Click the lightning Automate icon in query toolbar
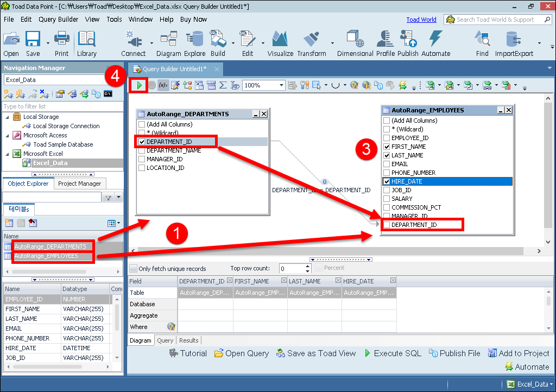The height and width of the screenshot is (392, 556). pos(402,85)
